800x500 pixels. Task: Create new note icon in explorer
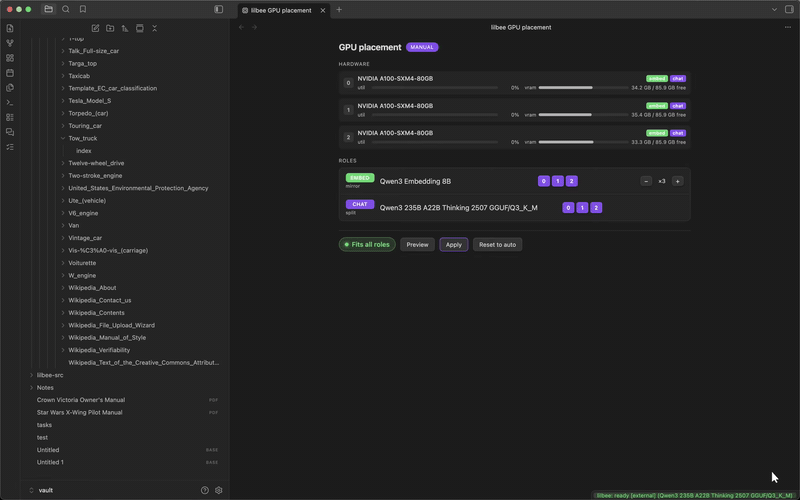95,28
